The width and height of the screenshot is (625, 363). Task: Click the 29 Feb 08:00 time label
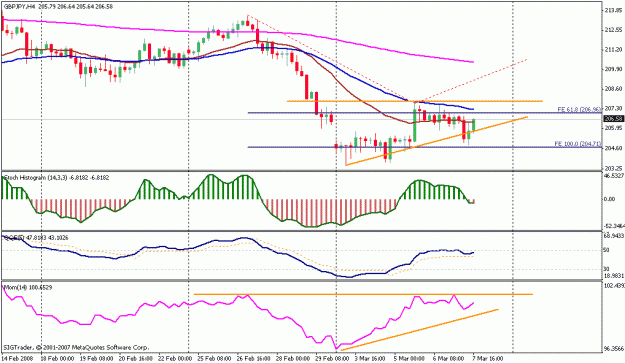click(x=332, y=359)
